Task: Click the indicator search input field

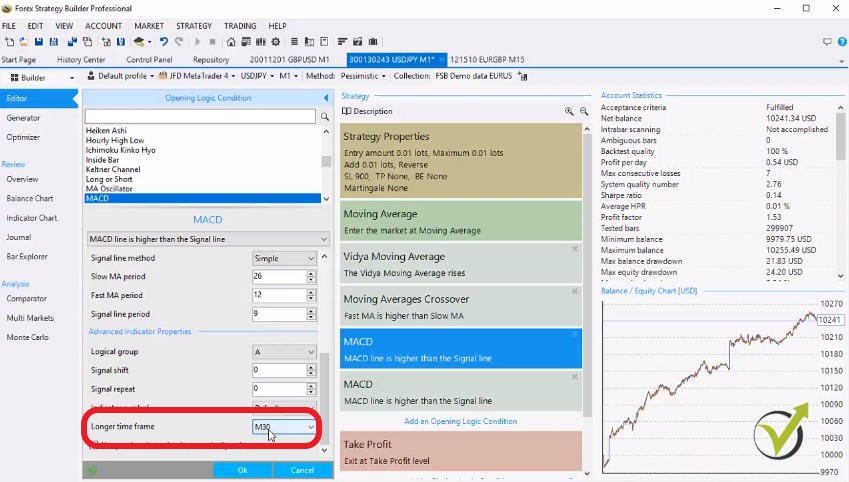Action: 200,116
